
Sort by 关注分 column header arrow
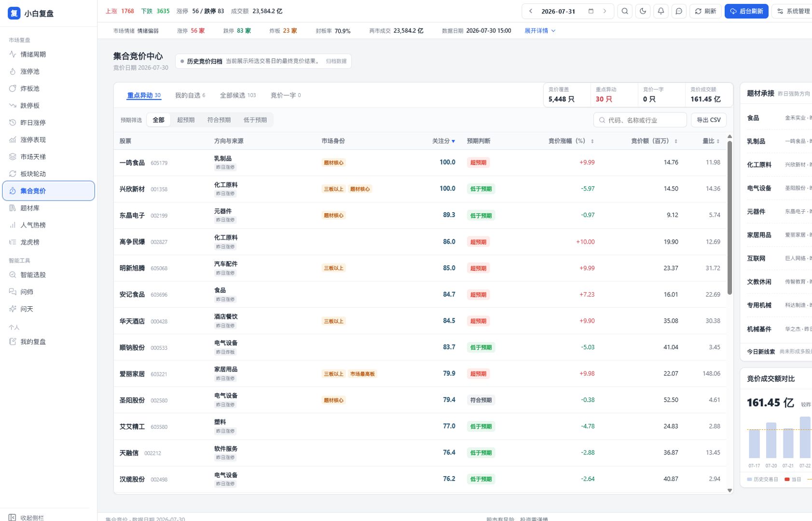pyautogui.click(x=453, y=141)
